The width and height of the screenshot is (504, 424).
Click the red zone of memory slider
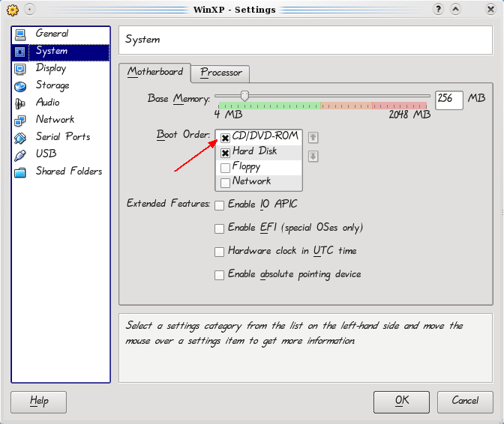(x=400, y=106)
